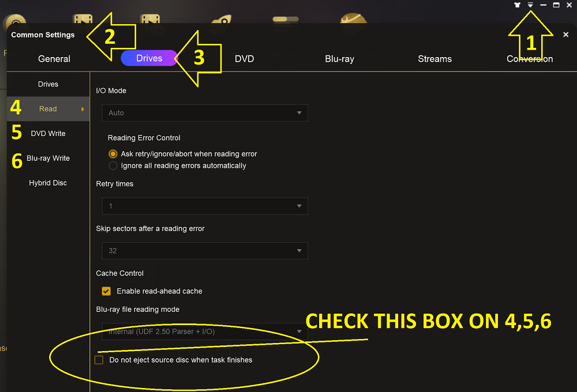Open the General settings tab
The width and height of the screenshot is (577, 392).
click(54, 59)
